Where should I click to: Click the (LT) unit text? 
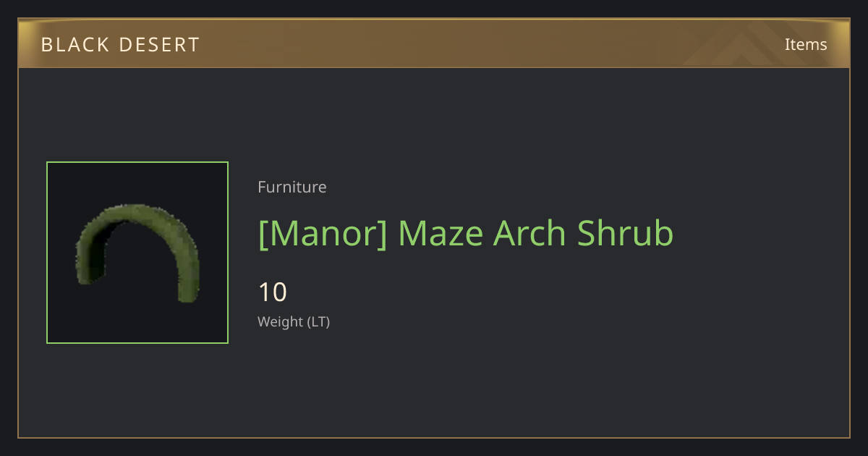[x=319, y=321]
